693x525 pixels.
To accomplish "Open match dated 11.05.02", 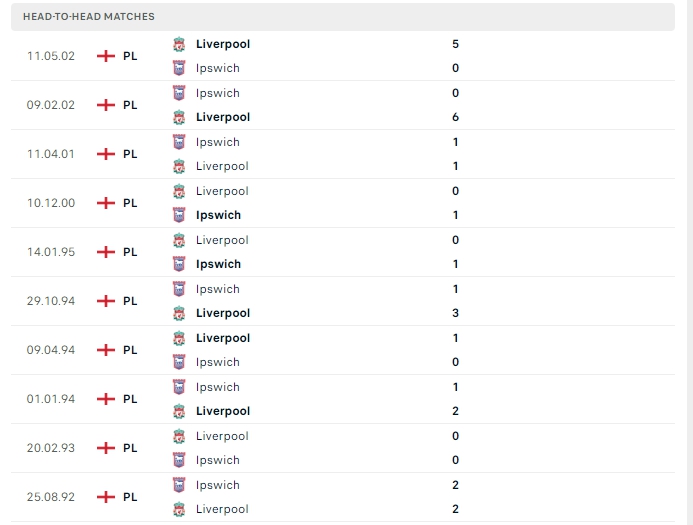I will click(51, 56).
